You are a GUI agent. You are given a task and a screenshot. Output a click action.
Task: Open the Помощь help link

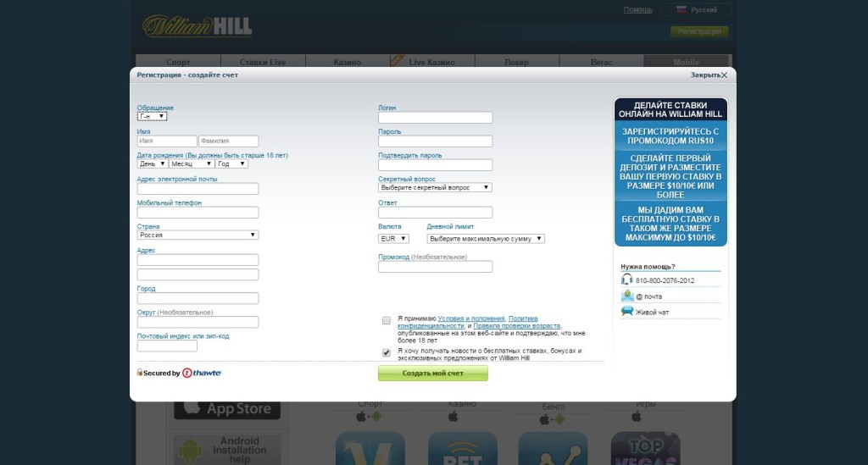637,10
